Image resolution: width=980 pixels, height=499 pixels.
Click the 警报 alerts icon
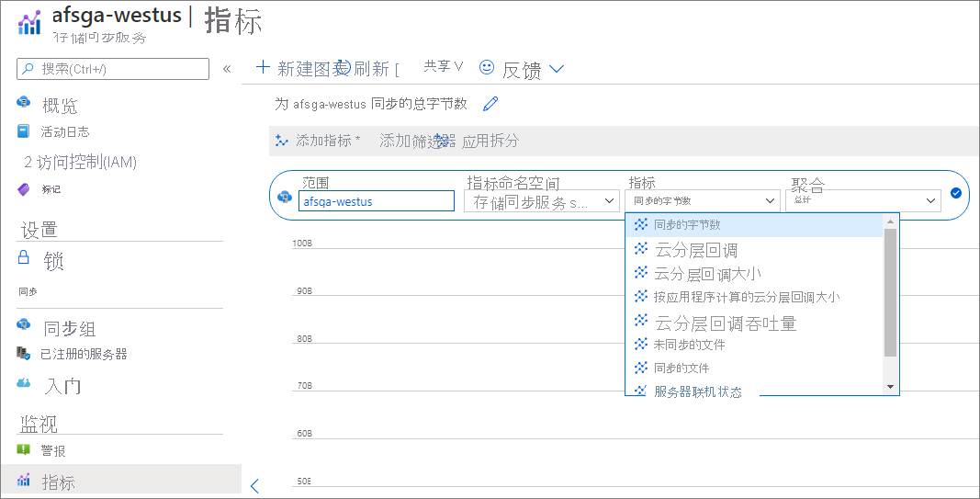pyautogui.click(x=23, y=449)
